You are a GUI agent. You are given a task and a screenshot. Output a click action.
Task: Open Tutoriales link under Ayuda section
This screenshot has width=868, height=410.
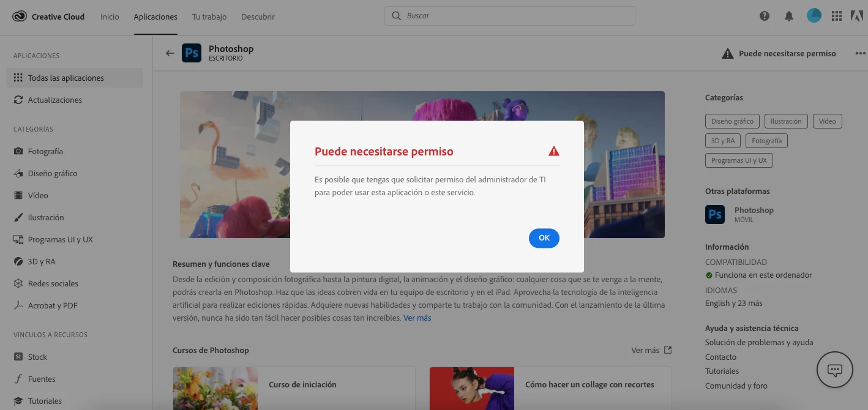click(x=722, y=371)
